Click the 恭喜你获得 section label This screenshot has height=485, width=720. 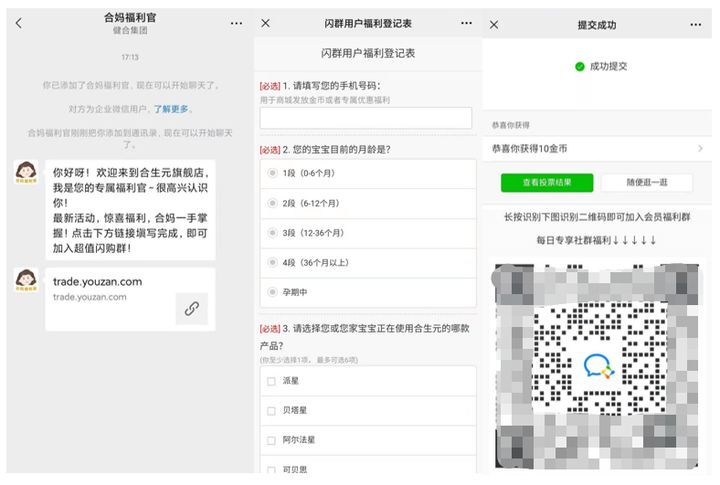point(511,125)
